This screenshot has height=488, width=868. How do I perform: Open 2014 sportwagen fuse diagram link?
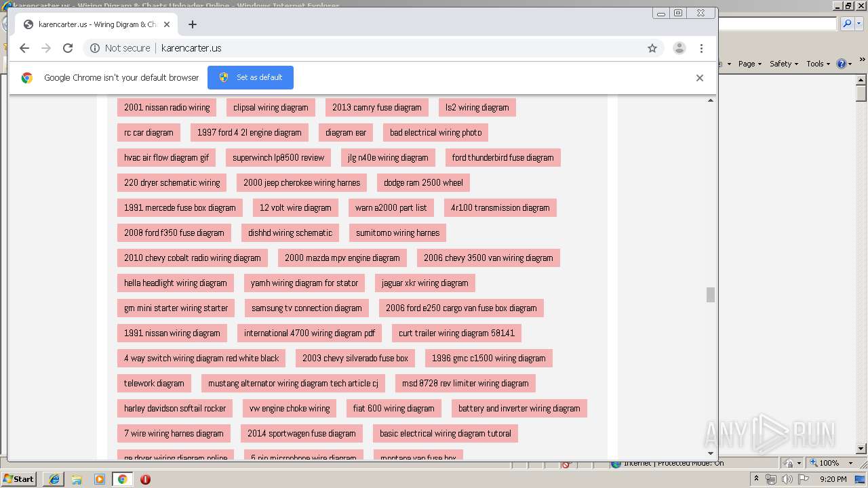point(302,433)
